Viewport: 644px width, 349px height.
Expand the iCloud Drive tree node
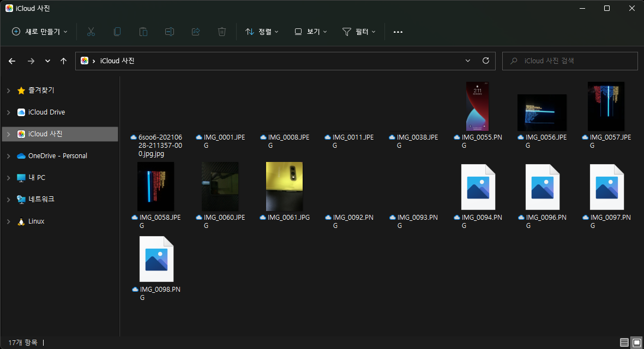[x=9, y=112]
